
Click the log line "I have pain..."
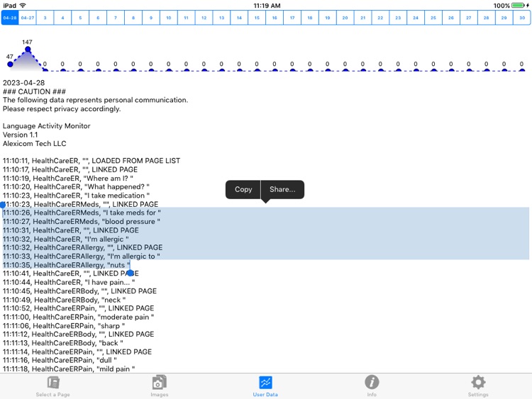point(69,282)
